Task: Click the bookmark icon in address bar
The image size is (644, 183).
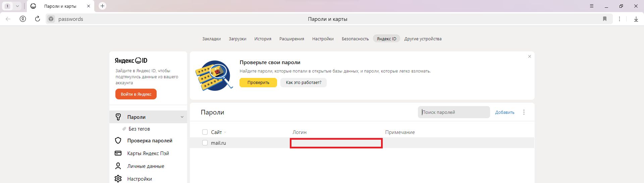Action: coord(605,19)
